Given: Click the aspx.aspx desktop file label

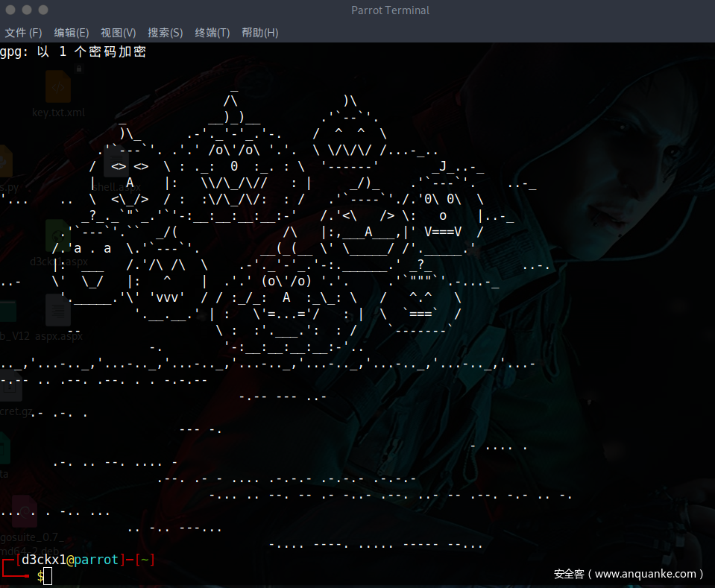Looking at the screenshot, I should click(59, 336).
